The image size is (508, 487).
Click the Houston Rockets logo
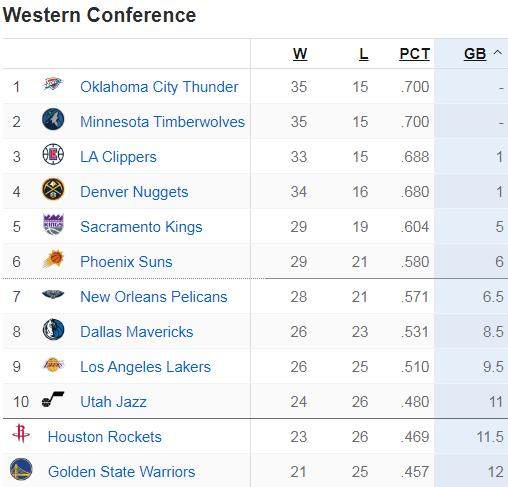(21, 433)
